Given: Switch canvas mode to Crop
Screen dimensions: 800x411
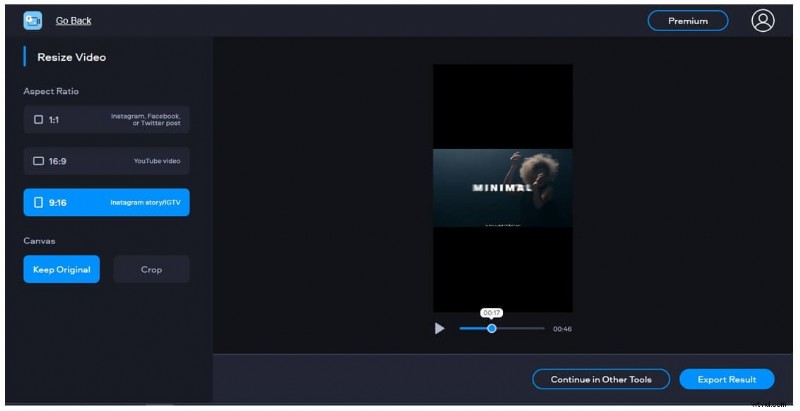Looking at the screenshot, I should (152, 269).
